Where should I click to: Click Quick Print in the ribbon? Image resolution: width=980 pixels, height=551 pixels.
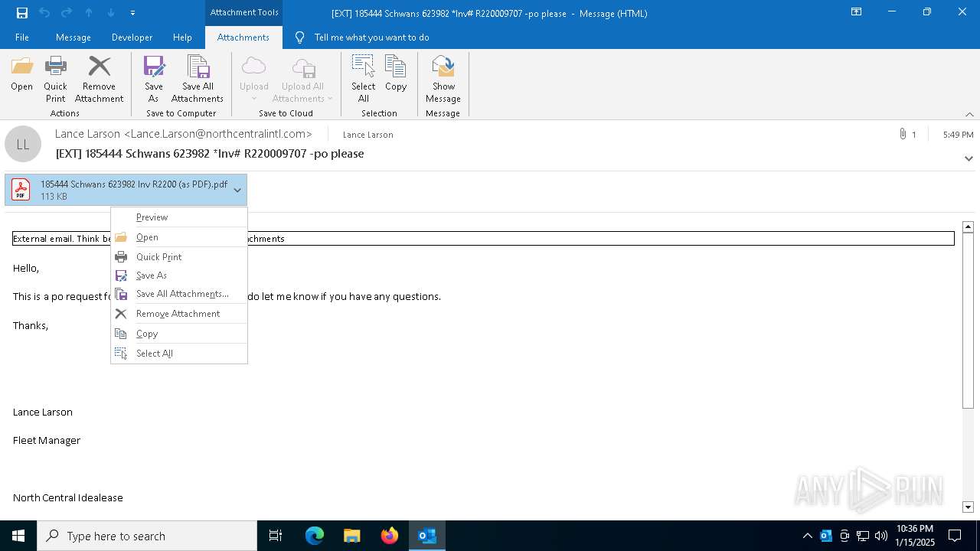(55, 79)
